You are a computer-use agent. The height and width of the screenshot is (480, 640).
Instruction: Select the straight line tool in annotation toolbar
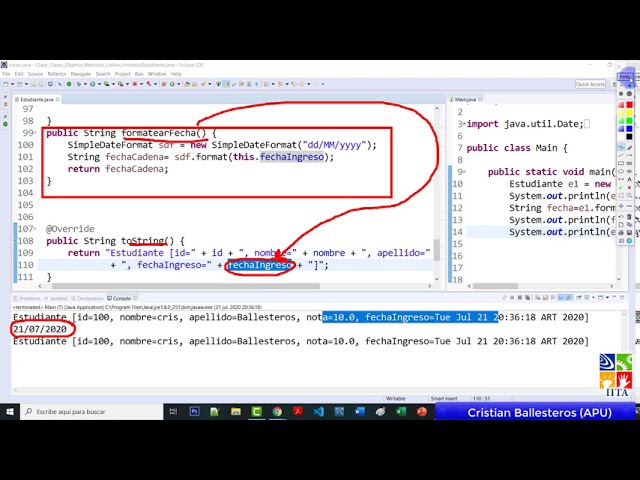point(621,156)
